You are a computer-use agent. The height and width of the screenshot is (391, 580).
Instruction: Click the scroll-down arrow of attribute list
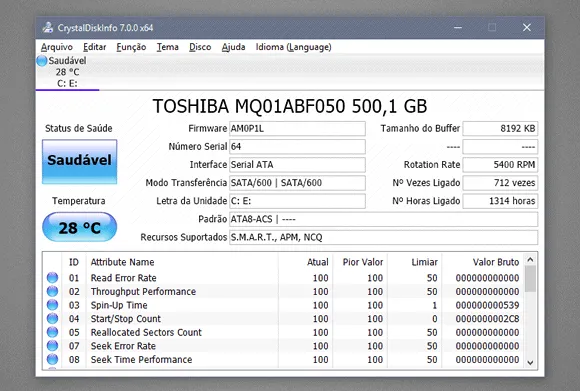pos(530,363)
